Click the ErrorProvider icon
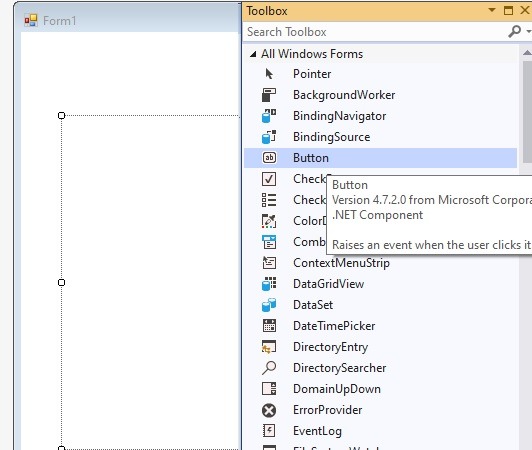The width and height of the screenshot is (532, 450). tap(269, 410)
